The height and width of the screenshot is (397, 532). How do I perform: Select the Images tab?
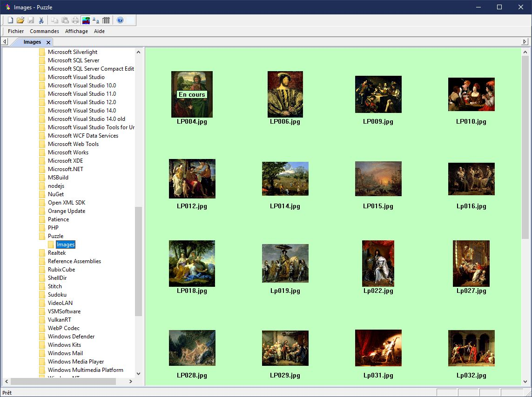click(x=32, y=42)
